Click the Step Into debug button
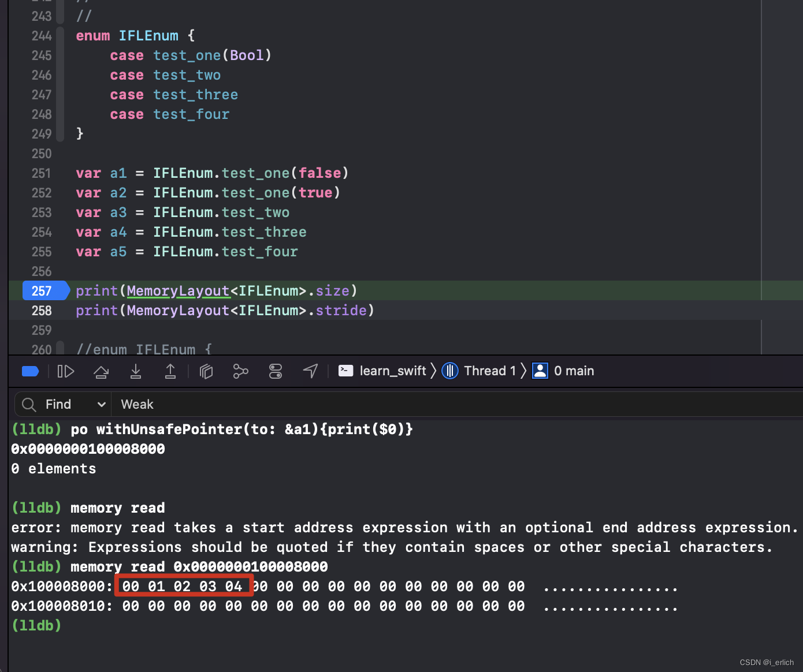 pyautogui.click(x=136, y=371)
